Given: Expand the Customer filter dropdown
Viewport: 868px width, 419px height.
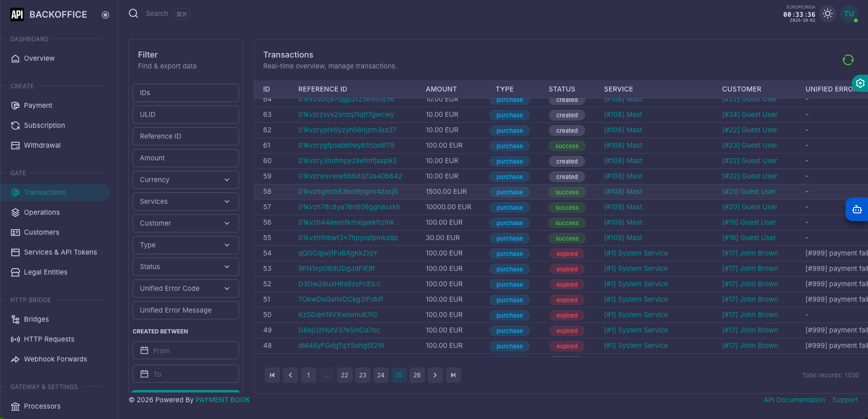Looking at the screenshot, I should (x=186, y=223).
